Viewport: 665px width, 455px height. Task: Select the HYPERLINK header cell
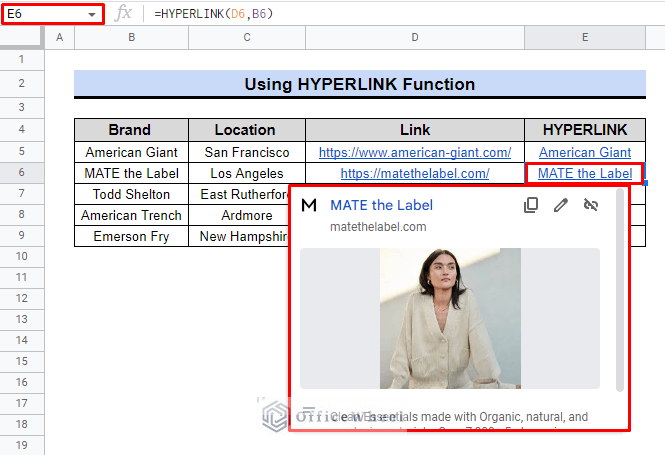click(x=585, y=130)
